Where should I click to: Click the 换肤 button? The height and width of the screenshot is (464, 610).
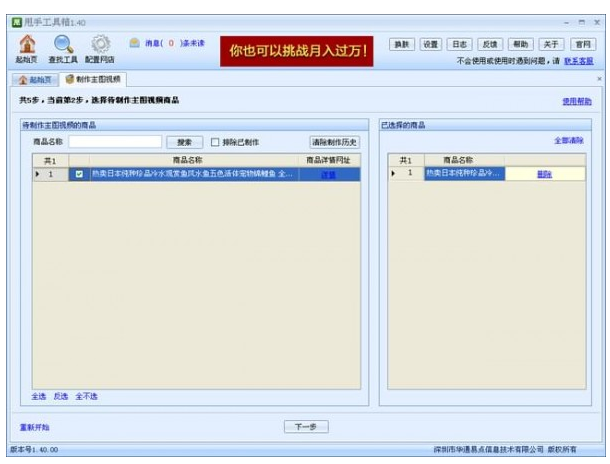point(401,44)
